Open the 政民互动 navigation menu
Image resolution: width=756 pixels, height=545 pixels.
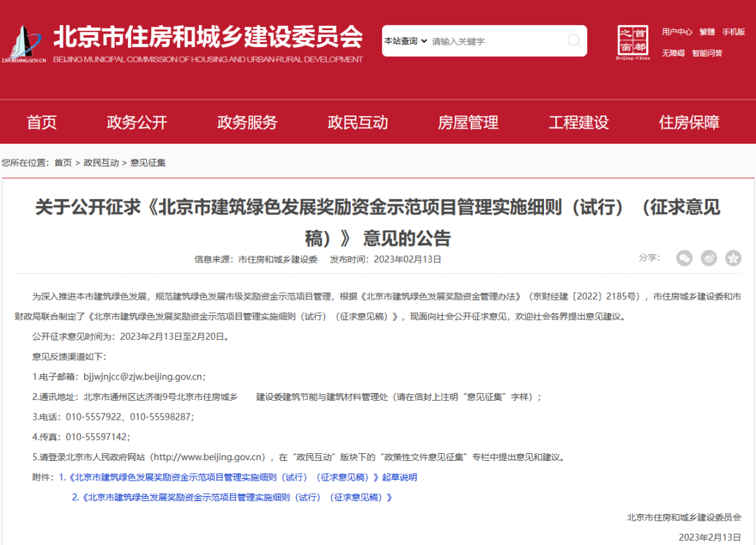[x=357, y=122]
